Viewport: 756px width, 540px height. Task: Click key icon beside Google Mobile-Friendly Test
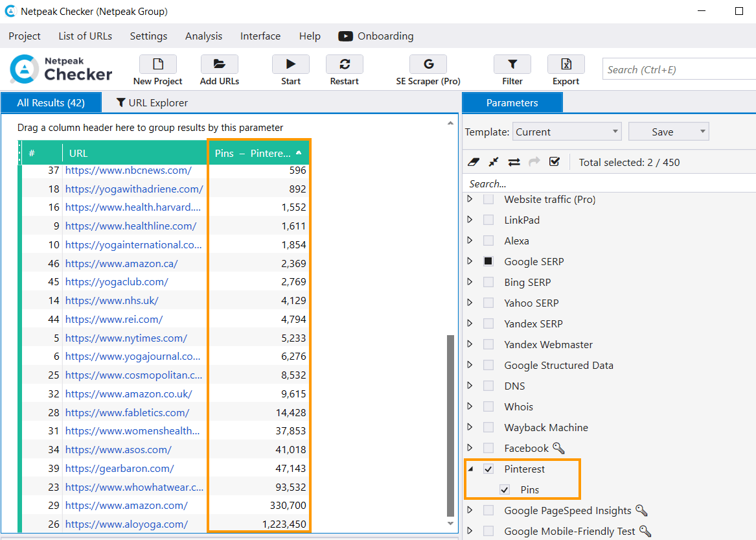click(645, 531)
